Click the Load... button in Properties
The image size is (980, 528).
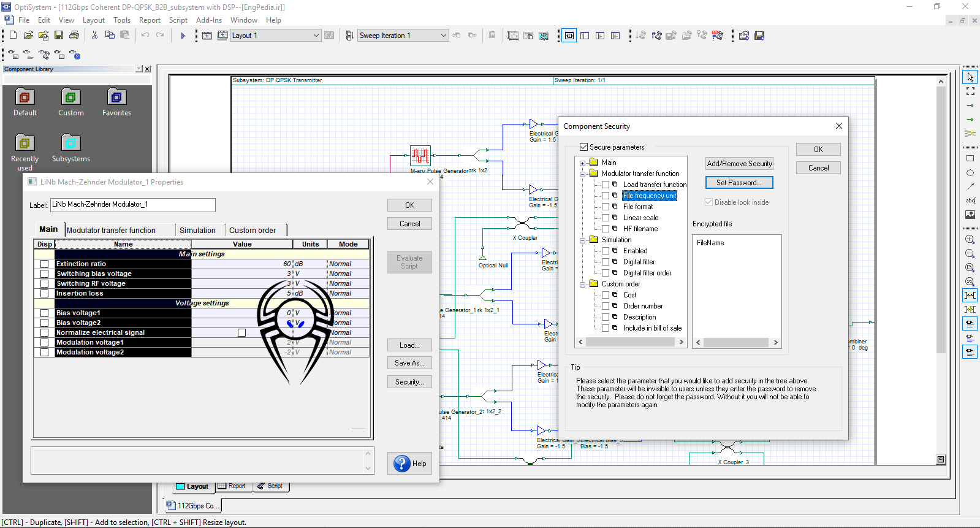tap(409, 345)
